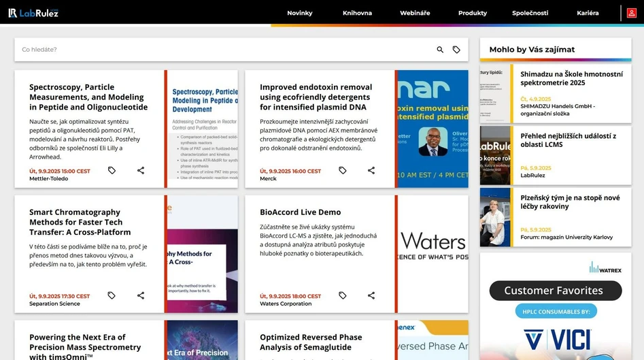Click 'Waters Corporation' company name
The width and height of the screenshot is (644, 360).
coord(286,304)
